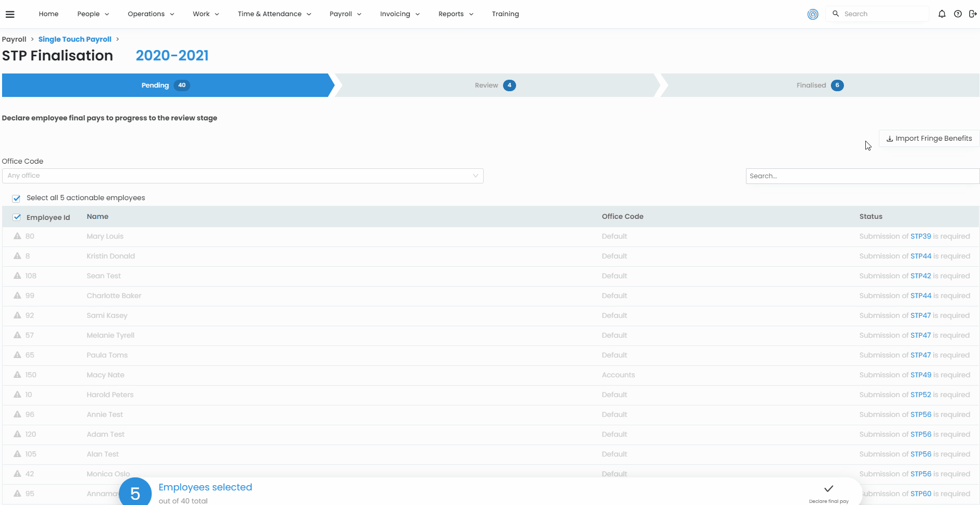Click the blue circular target icon

[x=813, y=15]
